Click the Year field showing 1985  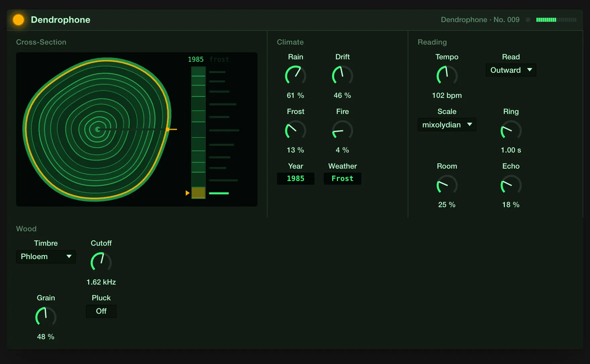(x=295, y=179)
